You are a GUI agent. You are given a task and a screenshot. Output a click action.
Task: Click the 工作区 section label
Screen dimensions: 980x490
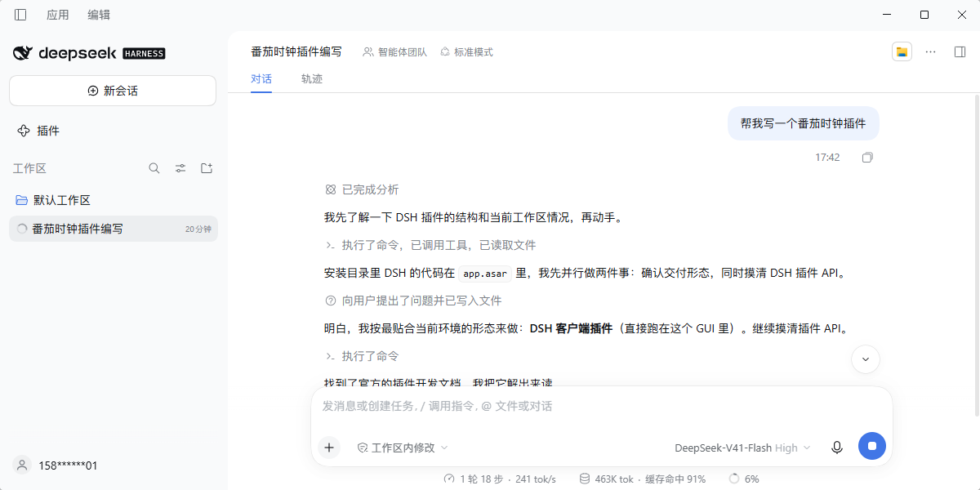click(x=29, y=168)
